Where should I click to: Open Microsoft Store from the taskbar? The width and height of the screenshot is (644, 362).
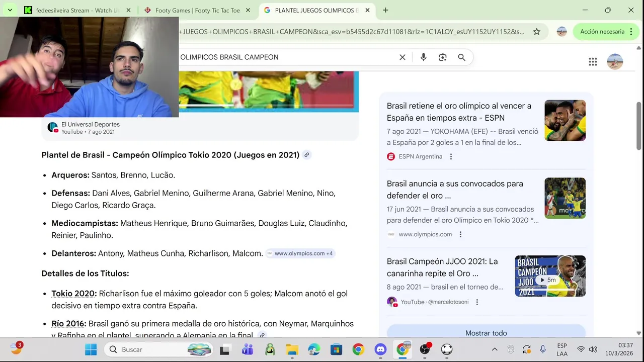pos(336,349)
